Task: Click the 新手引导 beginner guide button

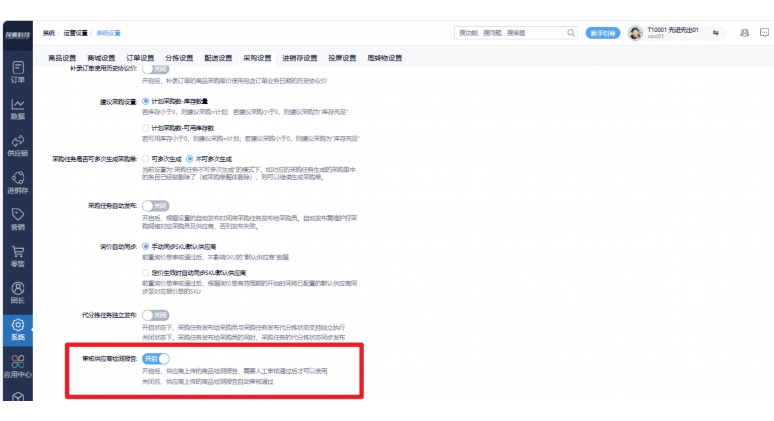Action: pos(603,33)
